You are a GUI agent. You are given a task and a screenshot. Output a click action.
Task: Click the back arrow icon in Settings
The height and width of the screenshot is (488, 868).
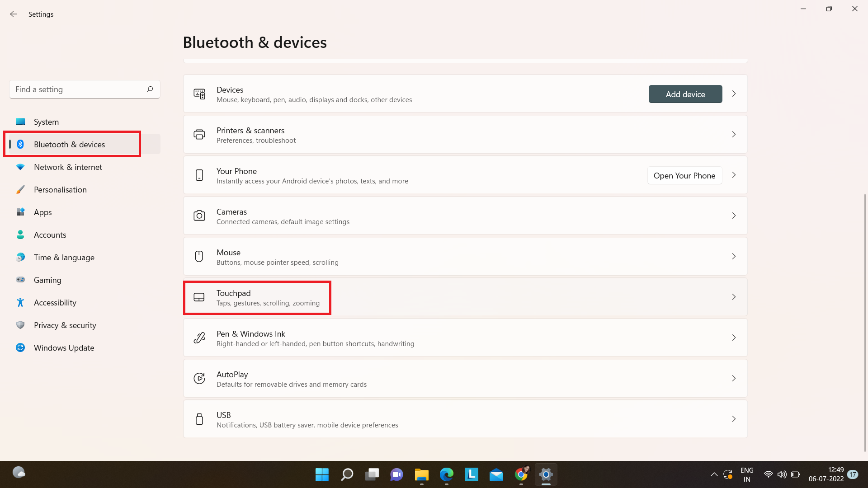[x=14, y=14]
